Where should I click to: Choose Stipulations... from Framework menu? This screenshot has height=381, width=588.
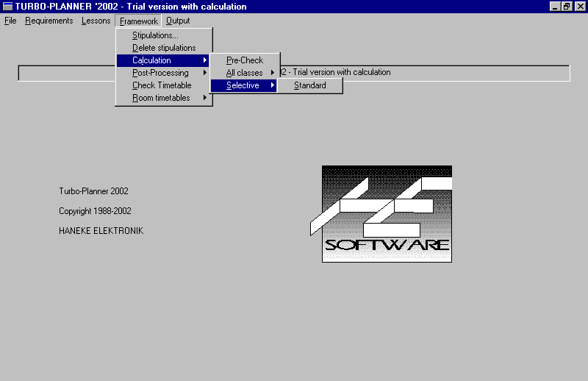(x=163, y=35)
